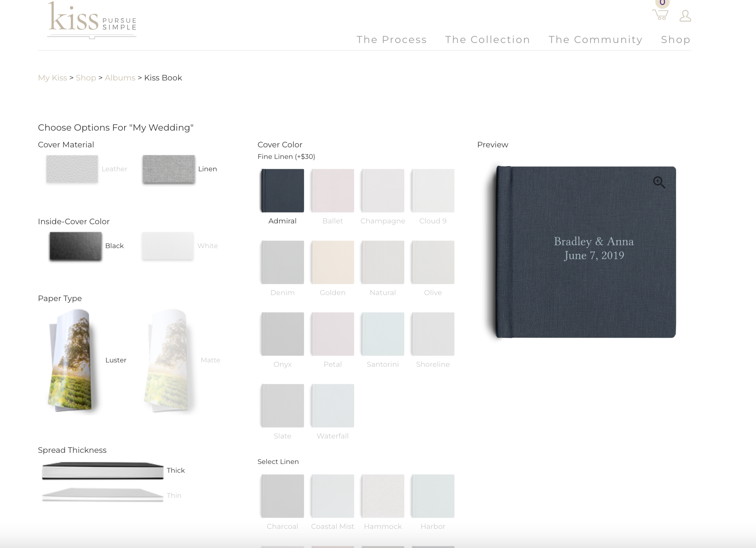Select Thin spread thickness
The width and height of the screenshot is (756, 548).
(x=103, y=495)
